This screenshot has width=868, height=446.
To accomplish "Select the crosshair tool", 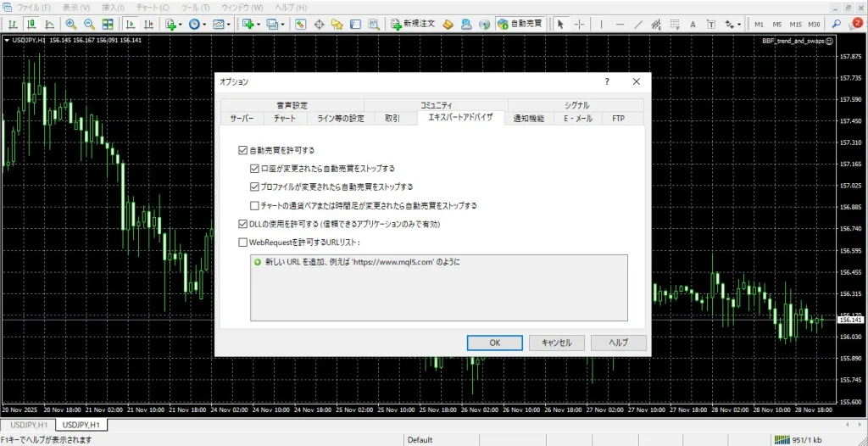I will tap(579, 25).
